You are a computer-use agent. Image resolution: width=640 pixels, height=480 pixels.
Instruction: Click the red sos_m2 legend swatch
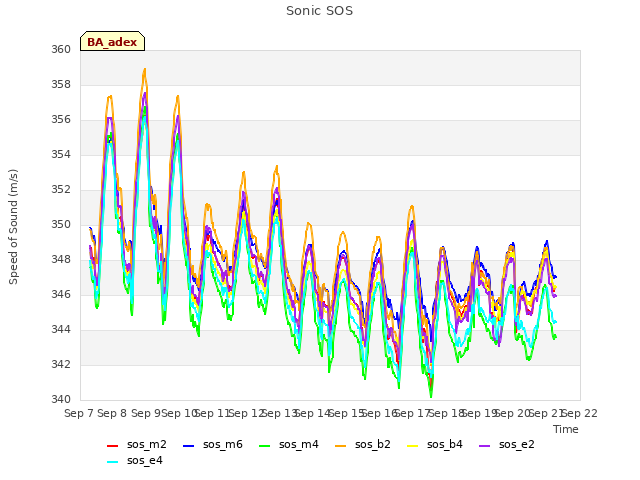[x=112, y=446]
